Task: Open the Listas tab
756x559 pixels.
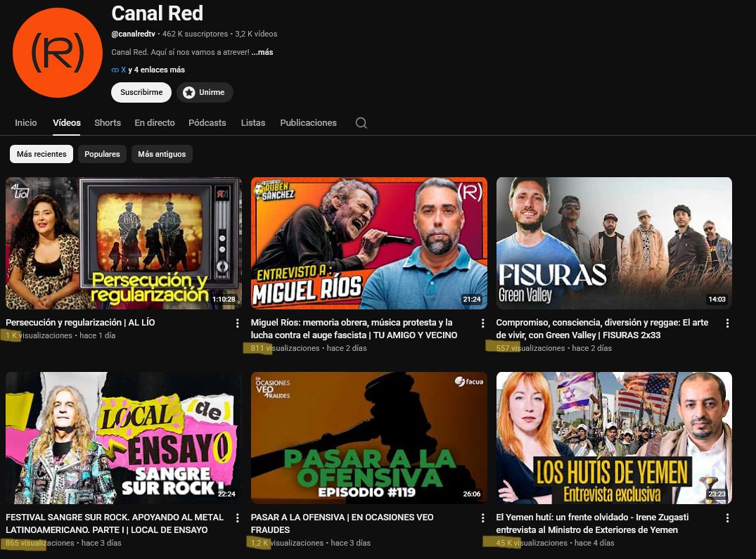Action: 253,123
